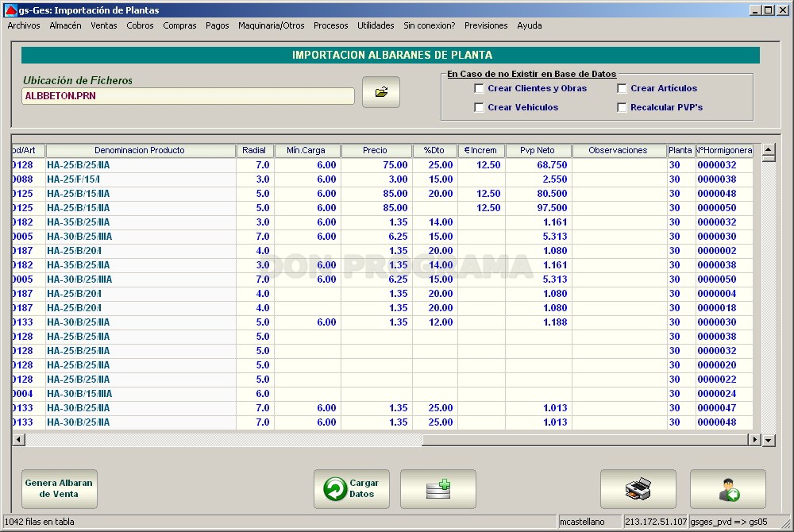
Task: Click the Cargar Datos refresh button
Action: pyautogui.click(x=352, y=489)
